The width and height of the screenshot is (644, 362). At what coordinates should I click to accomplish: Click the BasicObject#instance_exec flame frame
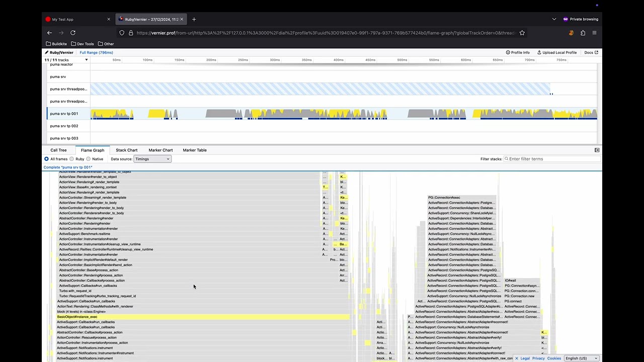click(203, 317)
